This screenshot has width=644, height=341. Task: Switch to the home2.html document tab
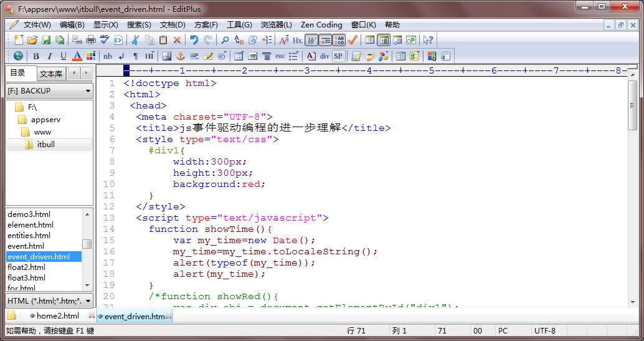(57, 316)
